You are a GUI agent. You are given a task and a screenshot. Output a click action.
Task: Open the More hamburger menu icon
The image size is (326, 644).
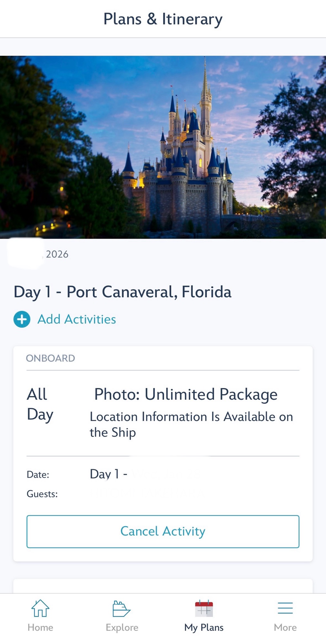285,608
